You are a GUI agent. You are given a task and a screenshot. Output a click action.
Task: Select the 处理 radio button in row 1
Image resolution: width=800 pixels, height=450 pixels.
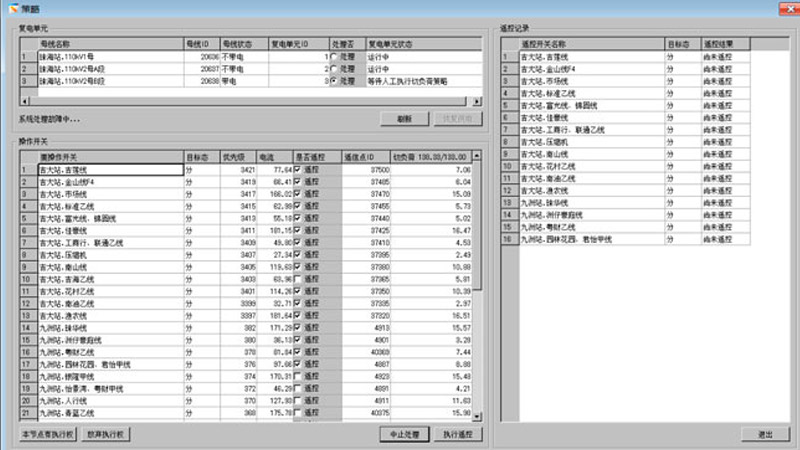pos(334,57)
